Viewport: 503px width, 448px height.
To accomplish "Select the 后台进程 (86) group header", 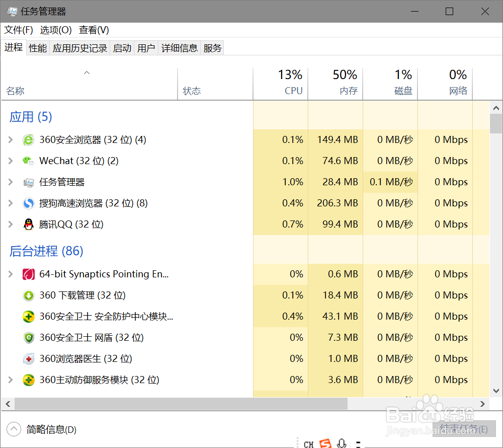I will pos(46,251).
